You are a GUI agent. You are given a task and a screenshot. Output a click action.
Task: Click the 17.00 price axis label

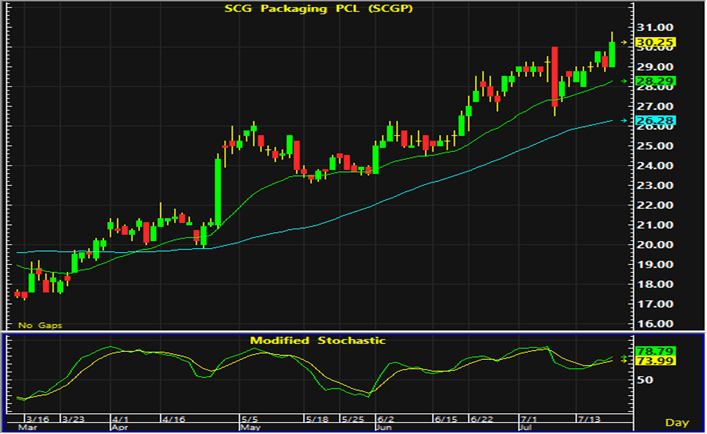[x=655, y=304]
